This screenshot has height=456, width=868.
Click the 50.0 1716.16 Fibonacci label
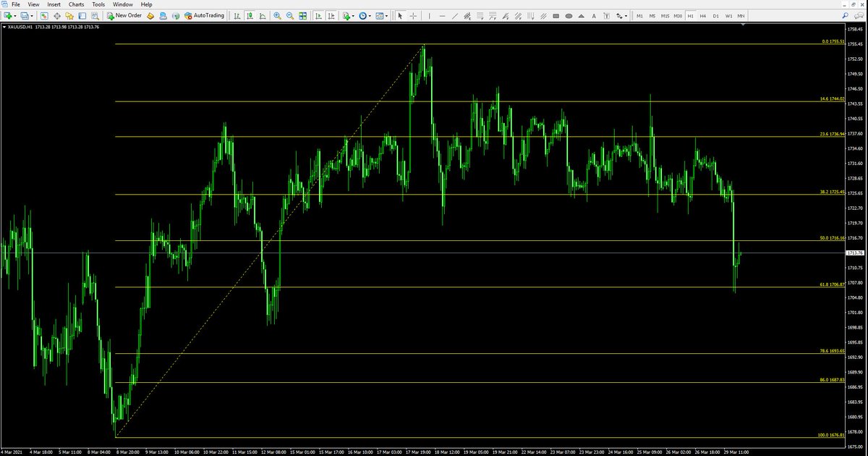pos(832,237)
